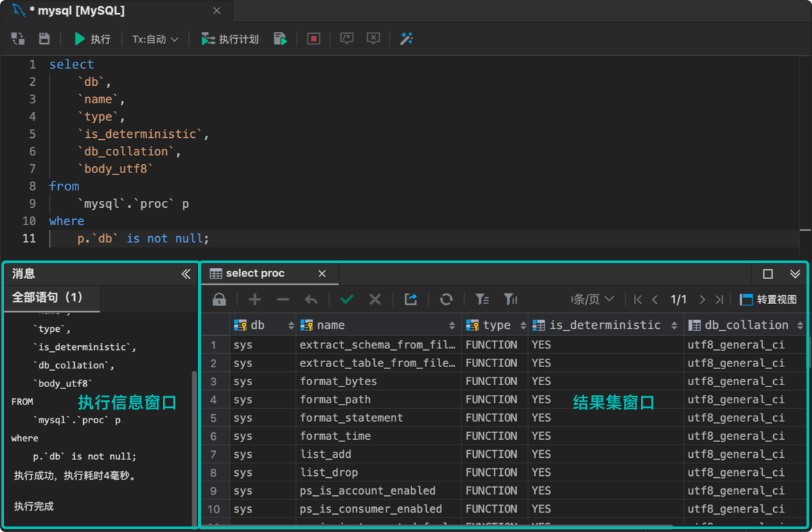Save the SQL script via disk icon
This screenshot has height=532, width=812.
tap(44, 39)
